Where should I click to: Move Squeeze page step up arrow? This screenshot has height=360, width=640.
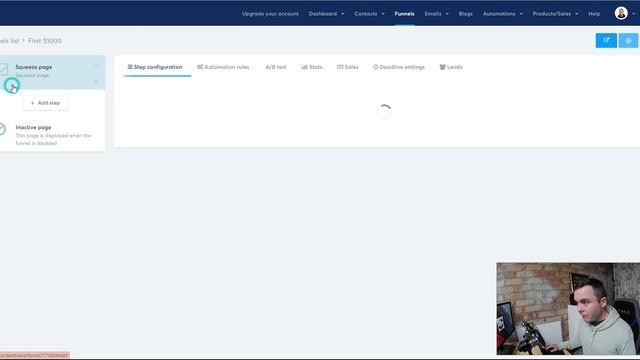pos(97,65)
